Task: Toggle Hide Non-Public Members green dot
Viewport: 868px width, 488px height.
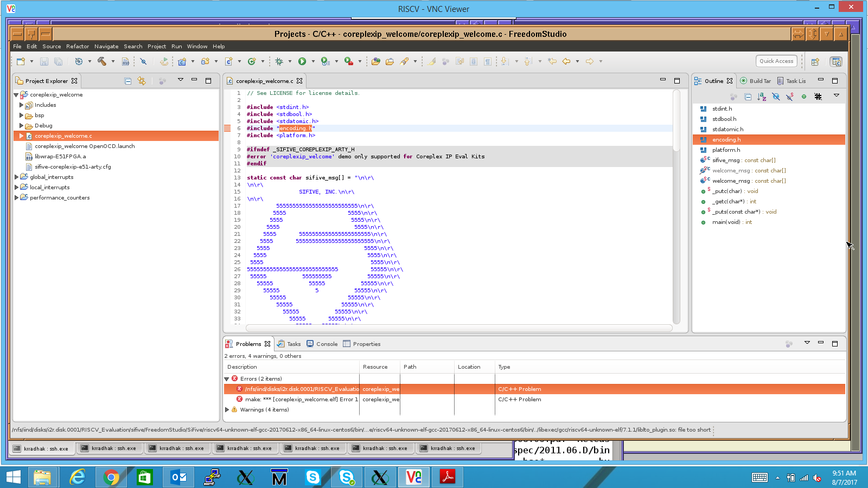Action: click(x=804, y=97)
